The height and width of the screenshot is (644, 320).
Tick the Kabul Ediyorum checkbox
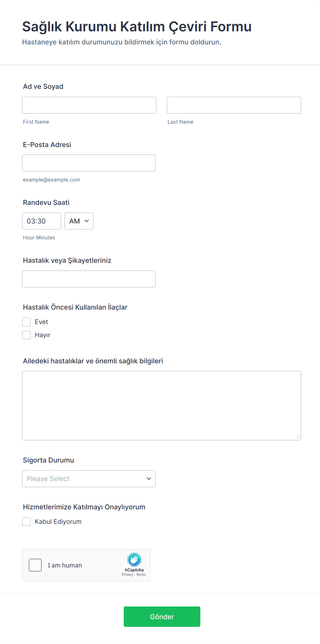pos(26,522)
